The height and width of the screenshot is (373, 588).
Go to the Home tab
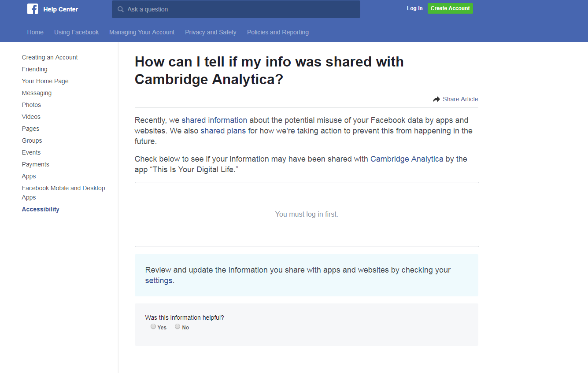click(35, 32)
